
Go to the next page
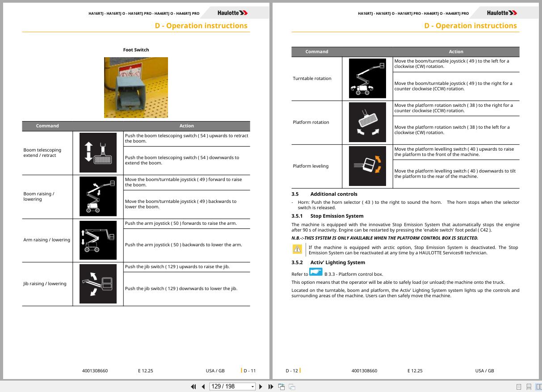[x=261, y=387]
